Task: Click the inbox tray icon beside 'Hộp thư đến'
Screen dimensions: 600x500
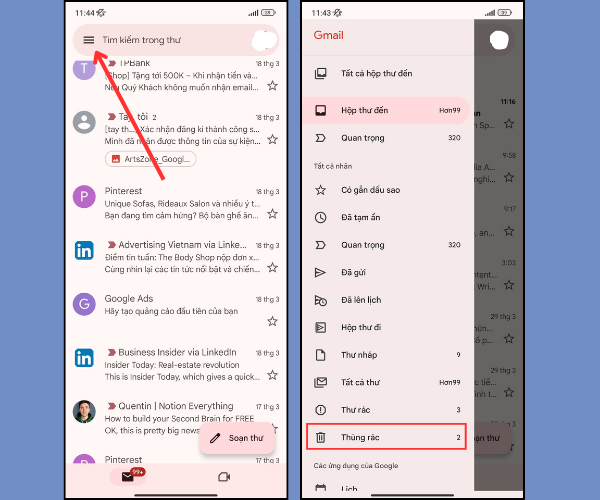Action: [x=320, y=111]
